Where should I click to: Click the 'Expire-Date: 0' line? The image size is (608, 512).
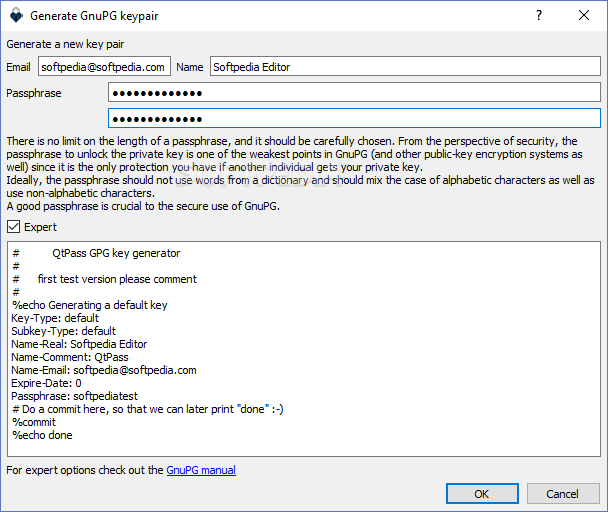[x=46, y=383]
